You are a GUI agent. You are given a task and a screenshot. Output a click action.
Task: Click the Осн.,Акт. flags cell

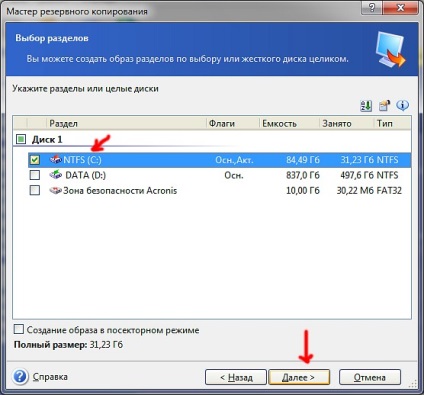pos(234,160)
